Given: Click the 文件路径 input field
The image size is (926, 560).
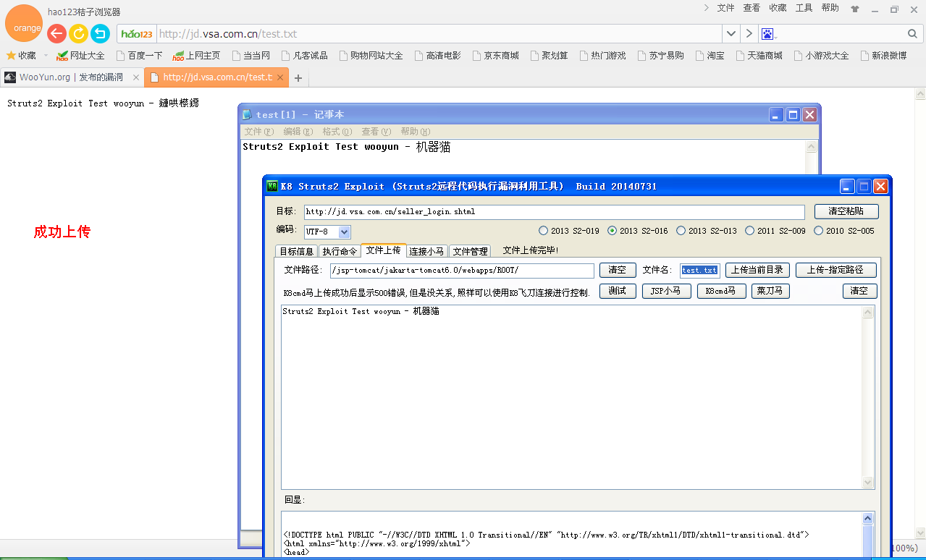Looking at the screenshot, I should point(462,271).
